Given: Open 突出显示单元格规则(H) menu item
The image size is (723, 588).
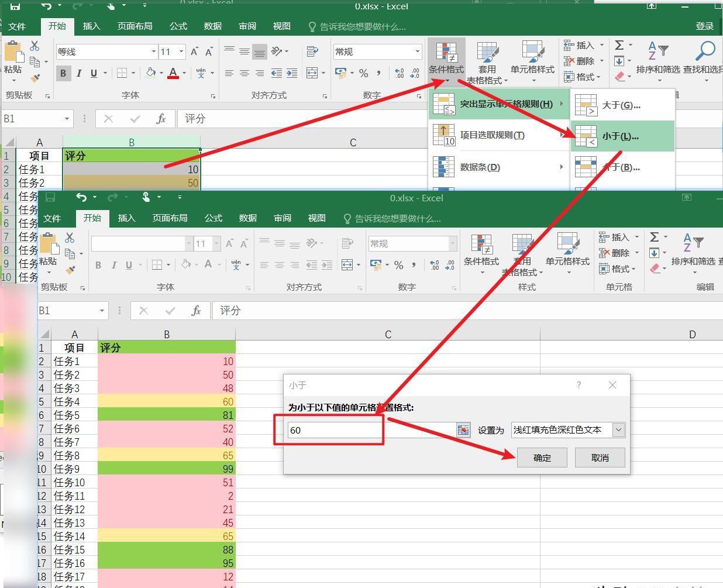Looking at the screenshot, I should pos(498,104).
